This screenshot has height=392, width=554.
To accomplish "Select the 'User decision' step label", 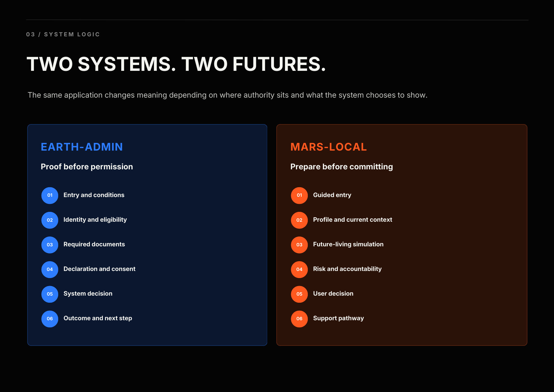I will (x=333, y=293).
